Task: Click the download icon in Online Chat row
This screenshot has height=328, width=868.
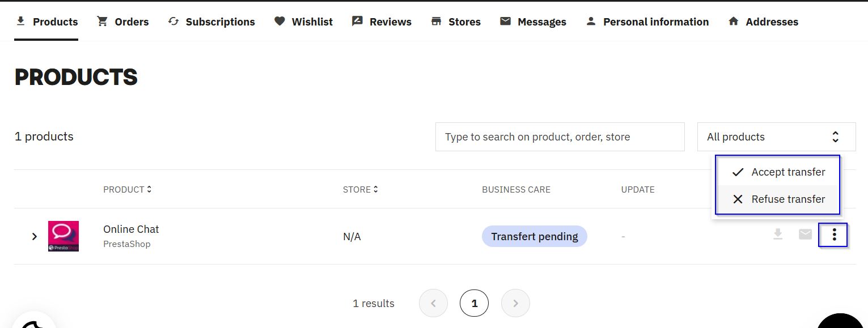Action: tap(778, 235)
